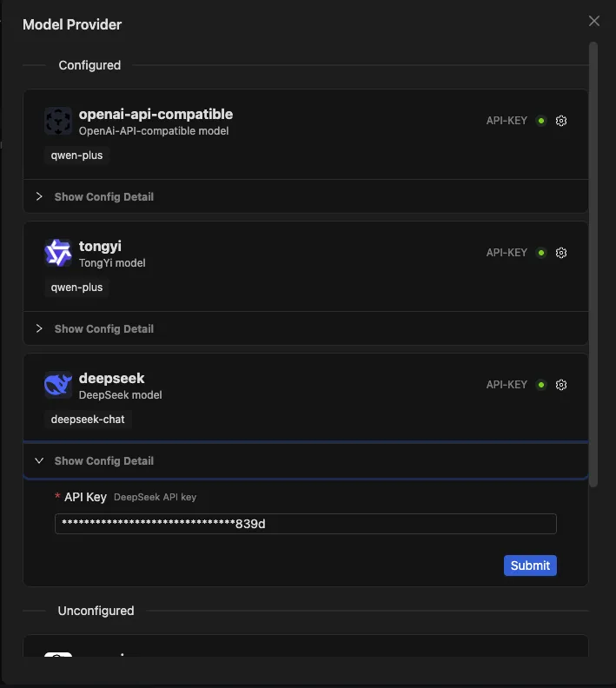This screenshot has height=688, width=616.
Task: Expand Show Config Detail under openai-api-compatible
Action: [x=103, y=197]
